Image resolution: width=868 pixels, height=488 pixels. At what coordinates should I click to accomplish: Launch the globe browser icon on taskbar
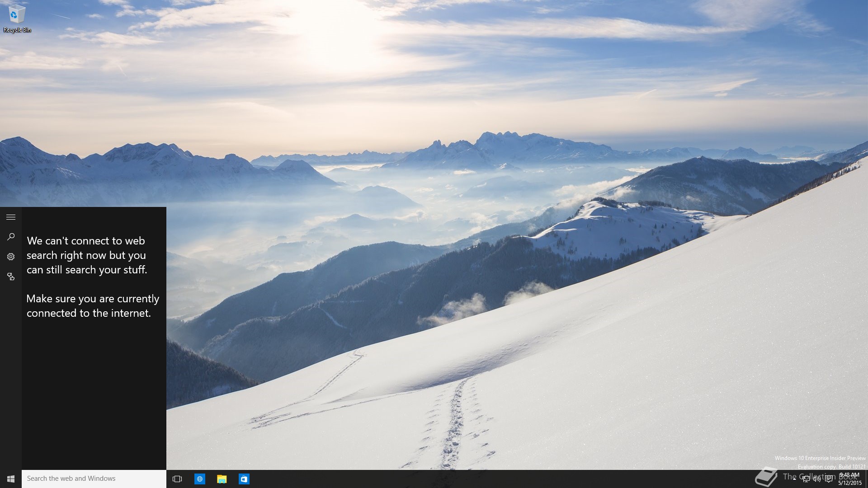point(199,479)
